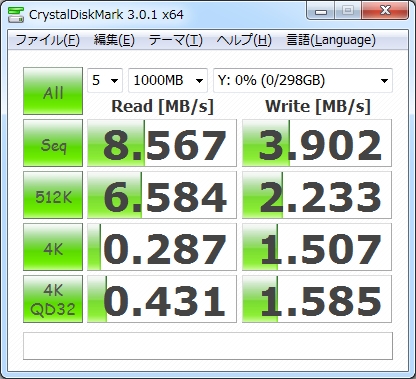Start the 4K benchmark test
416x379 pixels.
point(53,247)
